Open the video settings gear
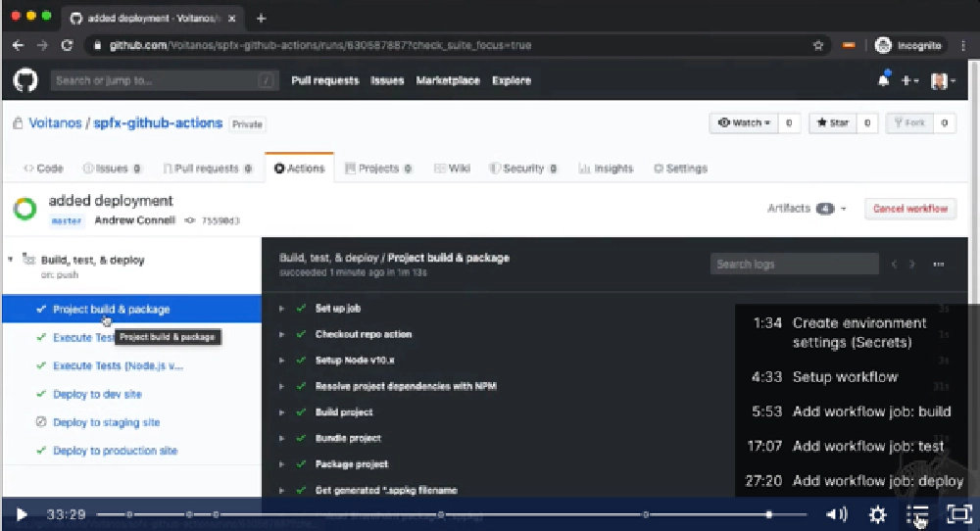Screen dimensions: 980x531 click(877, 514)
